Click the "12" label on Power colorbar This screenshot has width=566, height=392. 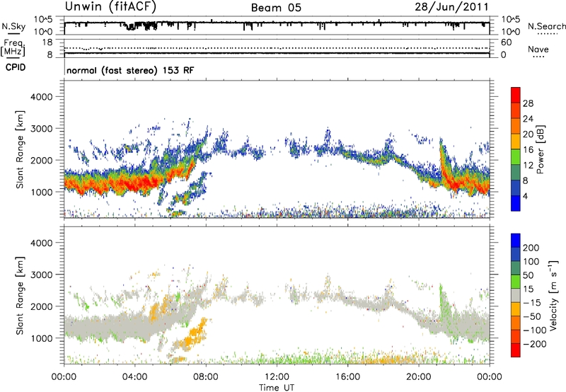(528, 166)
